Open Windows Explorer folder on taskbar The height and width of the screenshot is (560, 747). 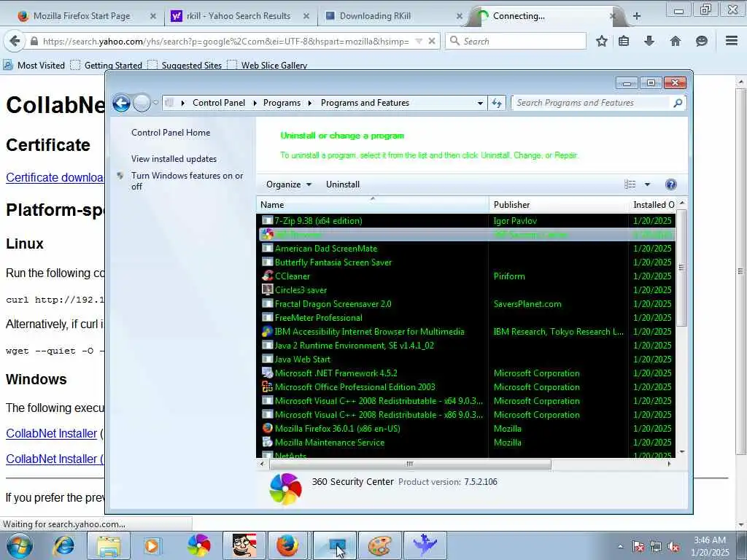(x=109, y=545)
